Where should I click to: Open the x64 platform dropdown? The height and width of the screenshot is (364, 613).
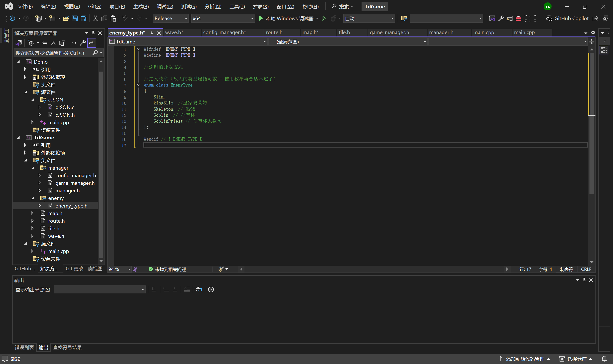(223, 18)
